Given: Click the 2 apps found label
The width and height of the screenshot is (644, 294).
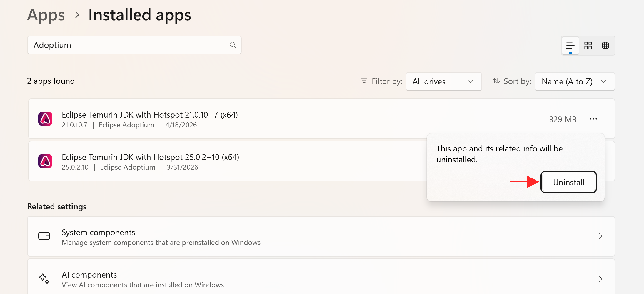Looking at the screenshot, I should tap(51, 81).
